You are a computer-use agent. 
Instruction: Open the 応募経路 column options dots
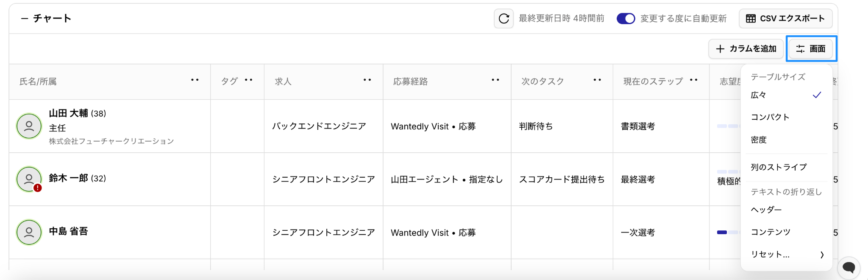[x=495, y=80]
